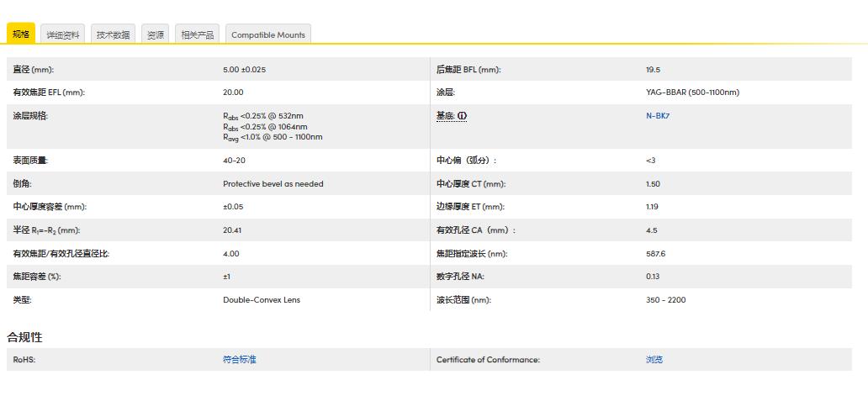The height and width of the screenshot is (396, 868).
Task: Select the 技术数据 tab
Action: click(x=113, y=34)
